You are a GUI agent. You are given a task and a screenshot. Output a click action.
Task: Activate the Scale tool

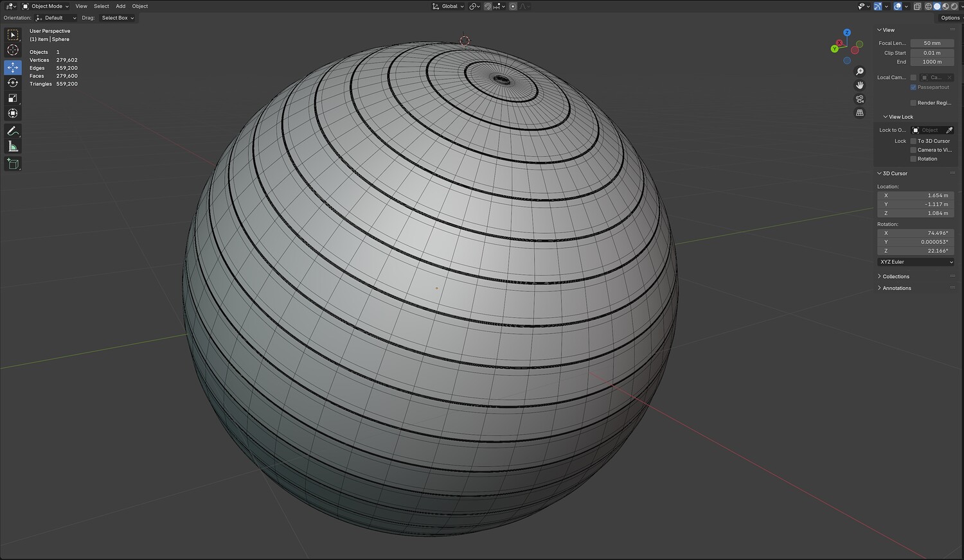tap(13, 98)
